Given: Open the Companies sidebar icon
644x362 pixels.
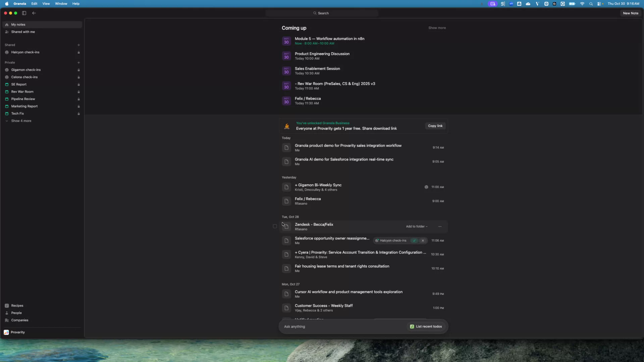Looking at the screenshot, I should [x=7, y=320].
